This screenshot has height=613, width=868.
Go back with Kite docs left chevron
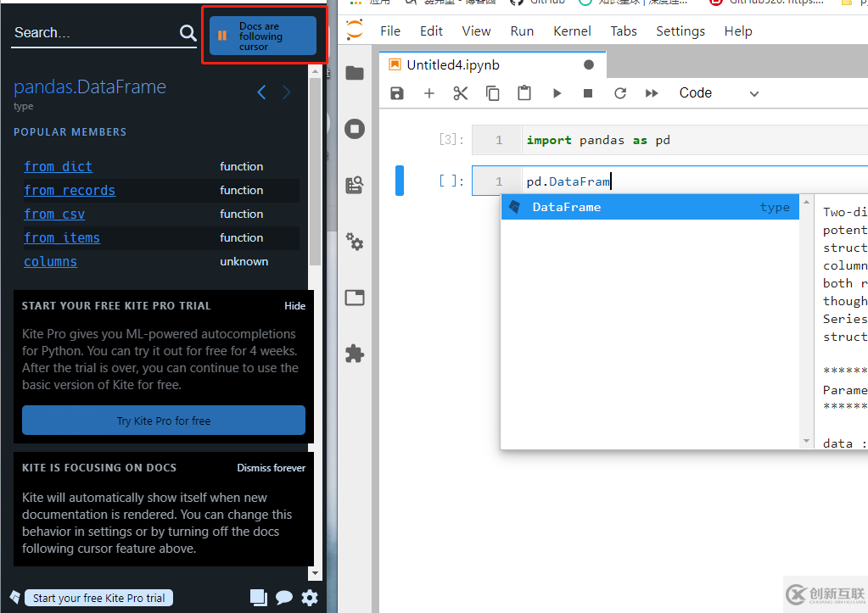[x=262, y=92]
